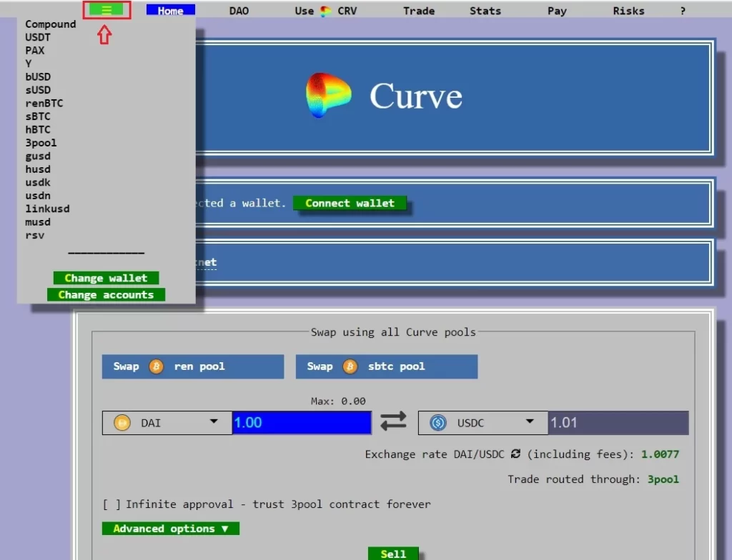
Task: Click the USDC coin icon
Action: coord(437,423)
